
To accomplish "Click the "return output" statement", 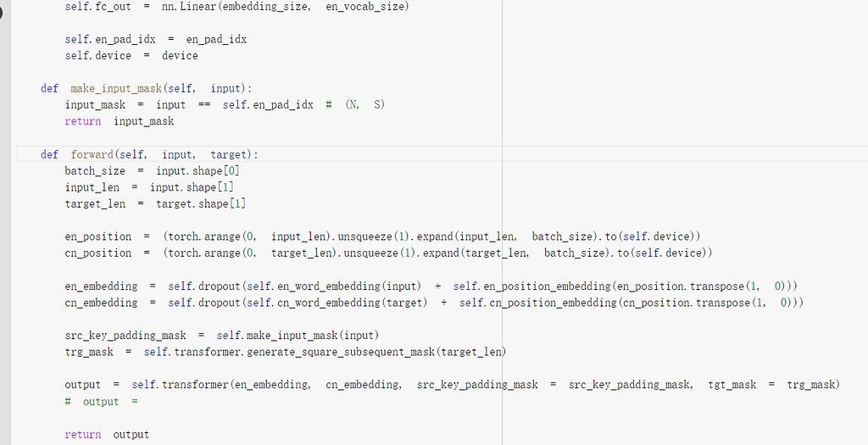I will [107, 435].
